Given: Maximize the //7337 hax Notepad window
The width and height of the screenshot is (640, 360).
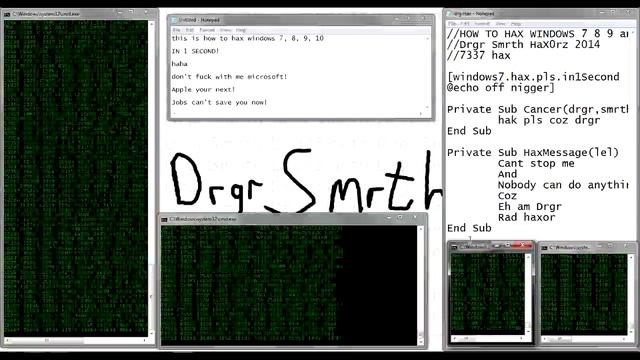Looking at the screenshot, I should click(613, 13).
